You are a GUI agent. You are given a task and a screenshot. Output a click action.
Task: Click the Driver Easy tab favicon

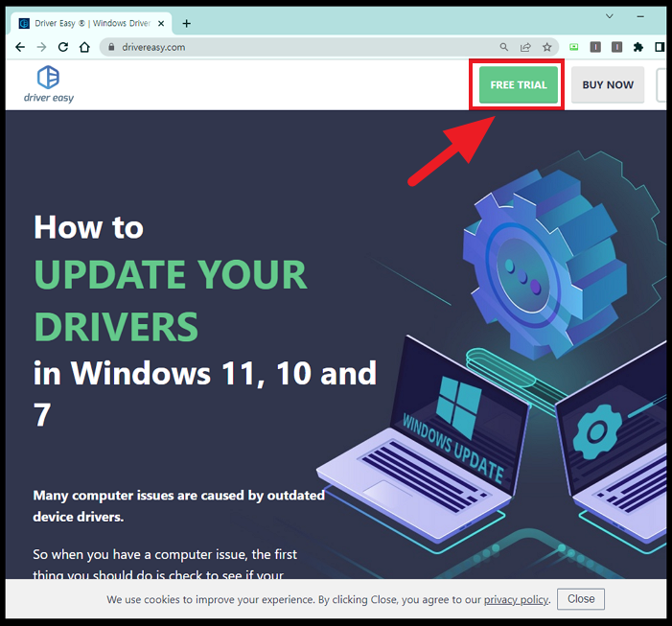(24, 23)
